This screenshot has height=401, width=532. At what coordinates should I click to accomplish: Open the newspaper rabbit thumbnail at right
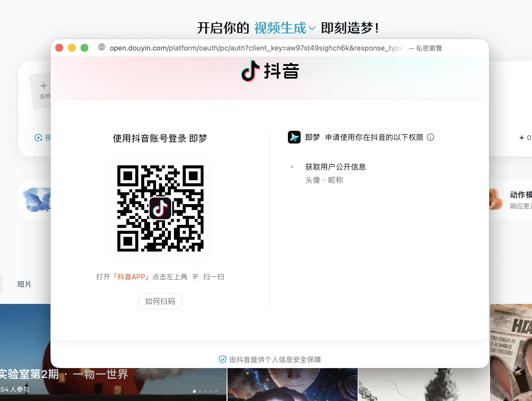(511, 352)
